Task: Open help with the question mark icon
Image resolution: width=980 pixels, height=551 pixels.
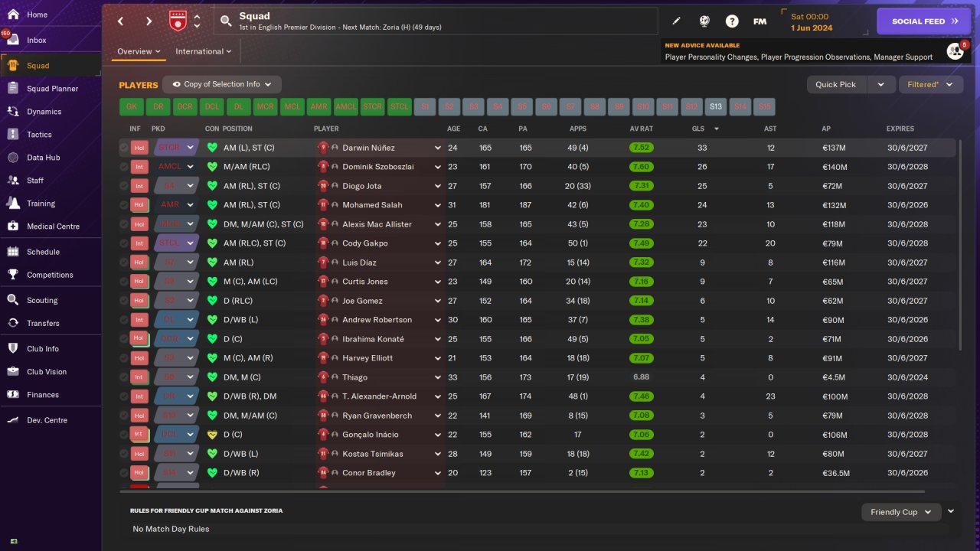Action: [732, 21]
